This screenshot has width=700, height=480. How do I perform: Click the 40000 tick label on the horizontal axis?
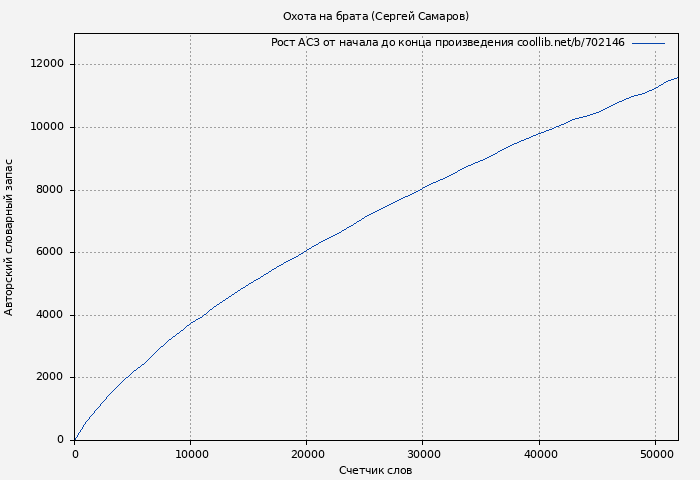click(x=539, y=454)
